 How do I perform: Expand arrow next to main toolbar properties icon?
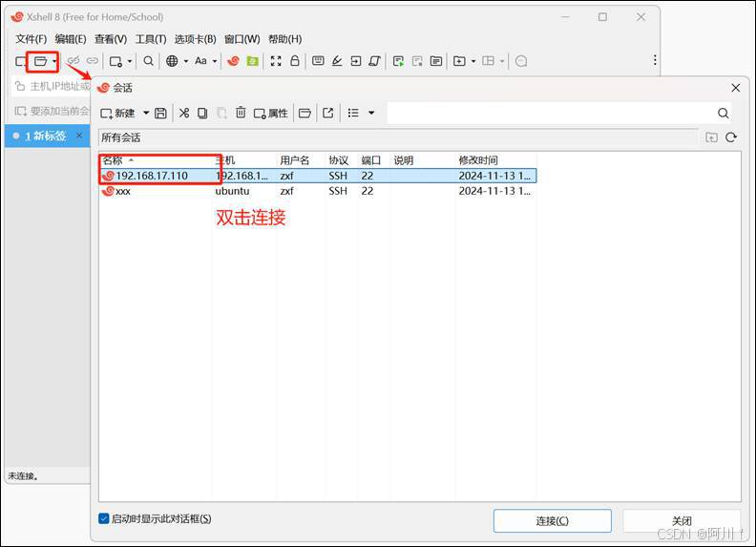point(129,61)
